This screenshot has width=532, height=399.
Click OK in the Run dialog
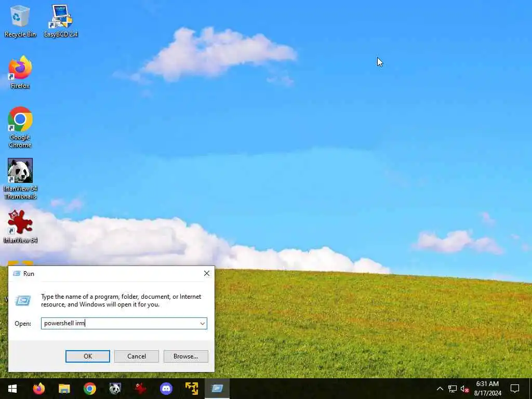pos(87,356)
